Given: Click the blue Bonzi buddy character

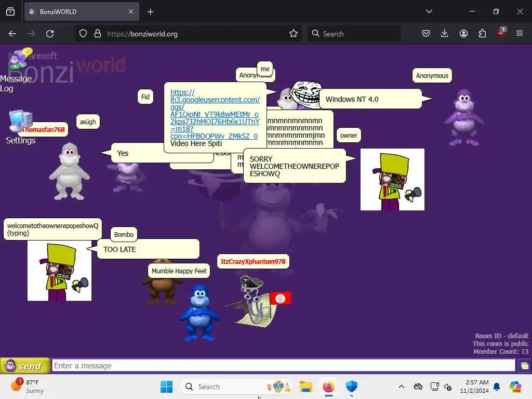Looking at the screenshot, I should click(x=200, y=312).
